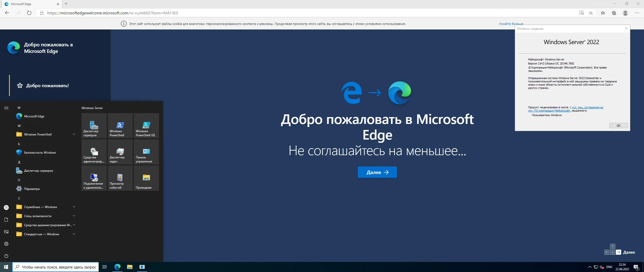Click the Start menu power icon
This screenshot has width=644, height=272.
pos(6,256)
